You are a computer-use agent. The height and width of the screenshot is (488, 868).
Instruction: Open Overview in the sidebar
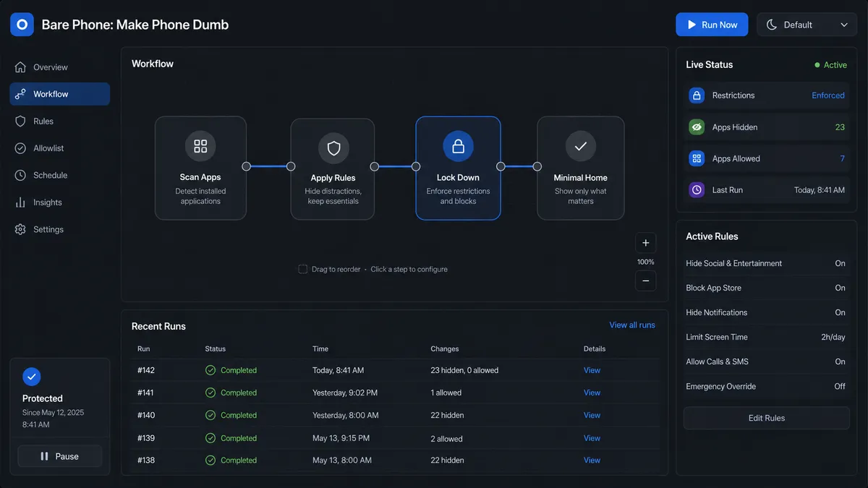click(x=60, y=67)
